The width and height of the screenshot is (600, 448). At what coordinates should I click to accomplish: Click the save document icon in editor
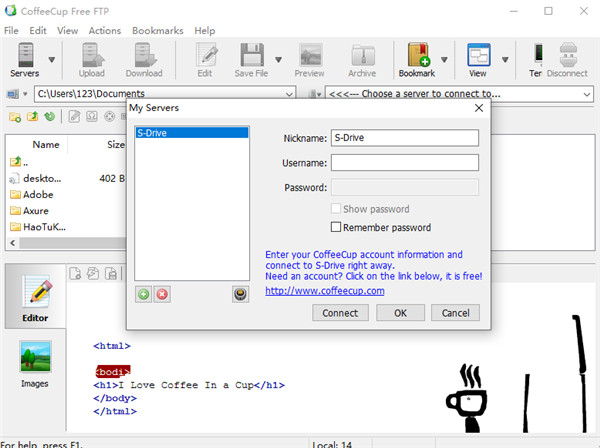(x=111, y=274)
